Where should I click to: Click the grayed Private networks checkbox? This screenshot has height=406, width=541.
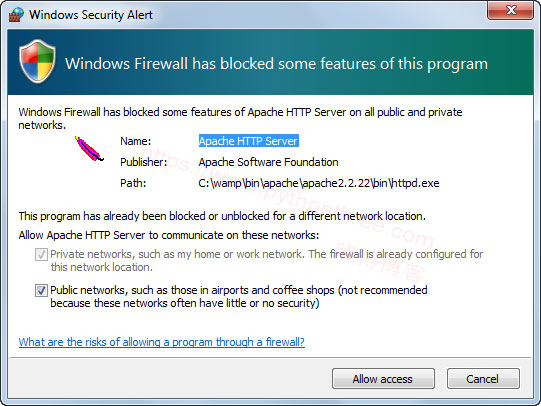pos(41,255)
